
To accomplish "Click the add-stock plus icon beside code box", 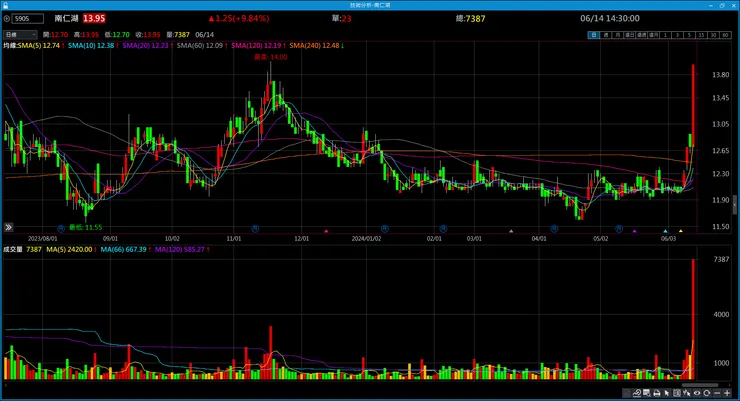I will pos(7,19).
